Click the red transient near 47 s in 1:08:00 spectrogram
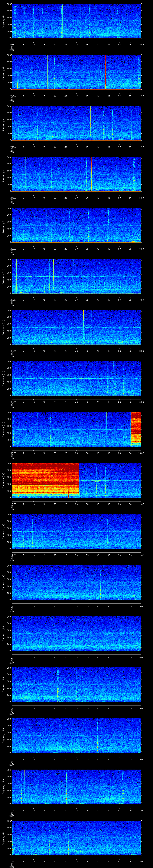Screen dimensions: 153x868 coord(114,378)
